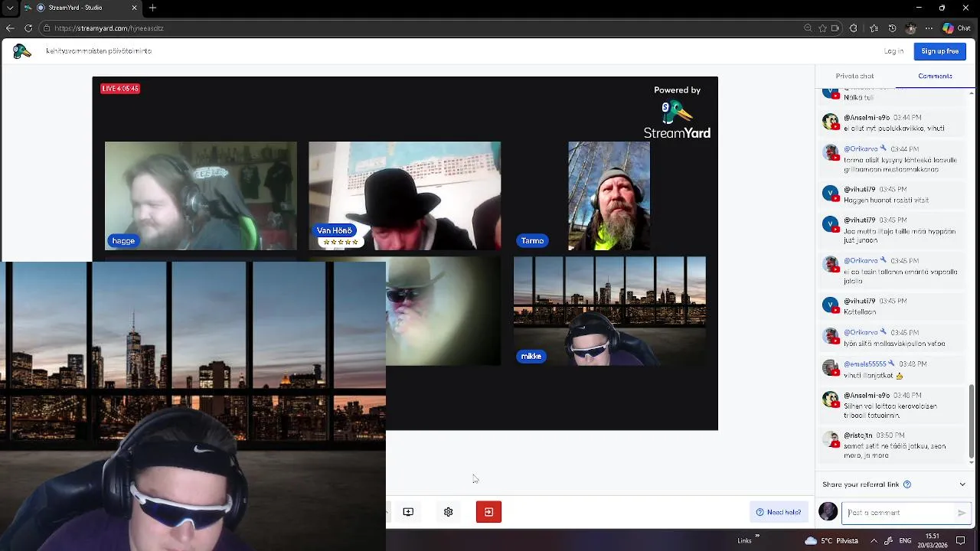Viewport: 980px width, 551px height.
Task: Click the red leave studio button
Action: [x=488, y=512]
